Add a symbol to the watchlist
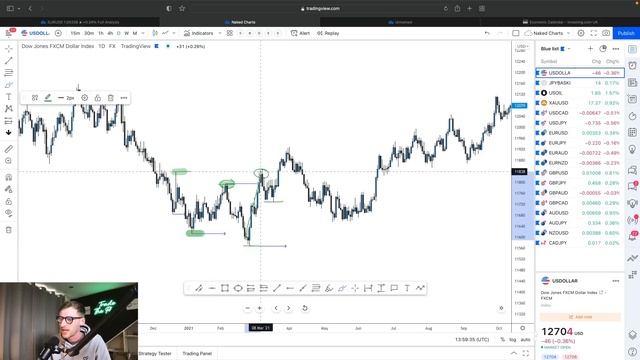Image resolution: width=640 pixels, height=360 pixels. [x=590, y=49]
